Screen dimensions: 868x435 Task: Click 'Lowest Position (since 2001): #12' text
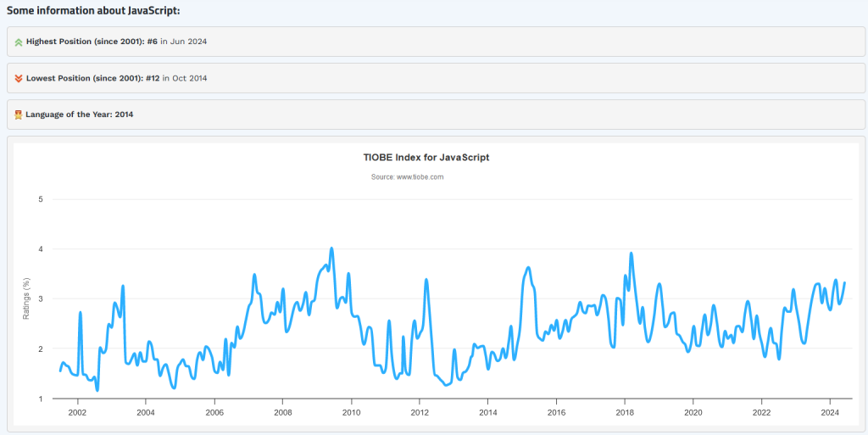click(x=93, y=78)
